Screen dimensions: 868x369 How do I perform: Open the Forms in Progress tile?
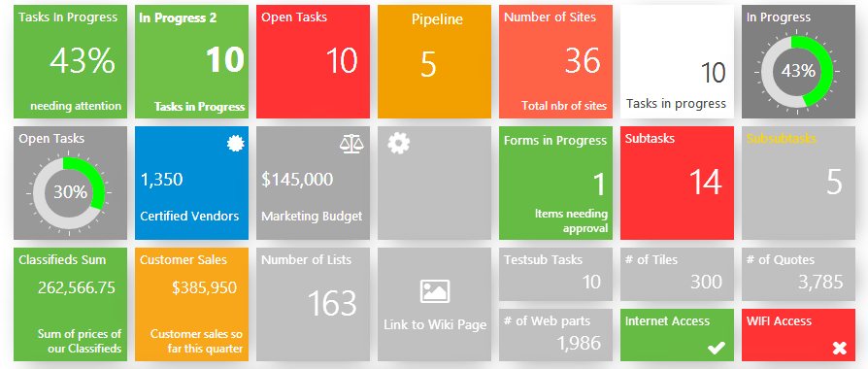555,183
